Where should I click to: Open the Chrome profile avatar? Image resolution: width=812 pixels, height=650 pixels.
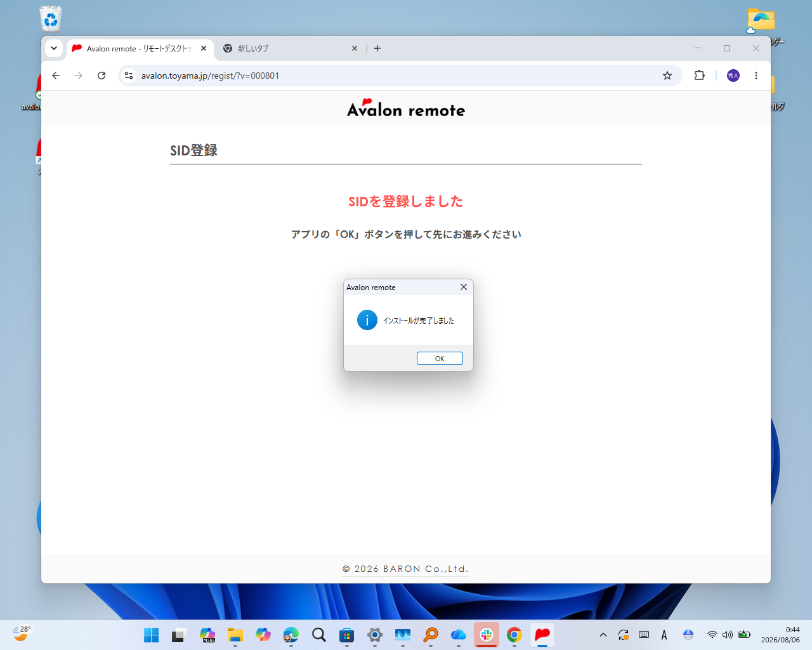point(733,76)
